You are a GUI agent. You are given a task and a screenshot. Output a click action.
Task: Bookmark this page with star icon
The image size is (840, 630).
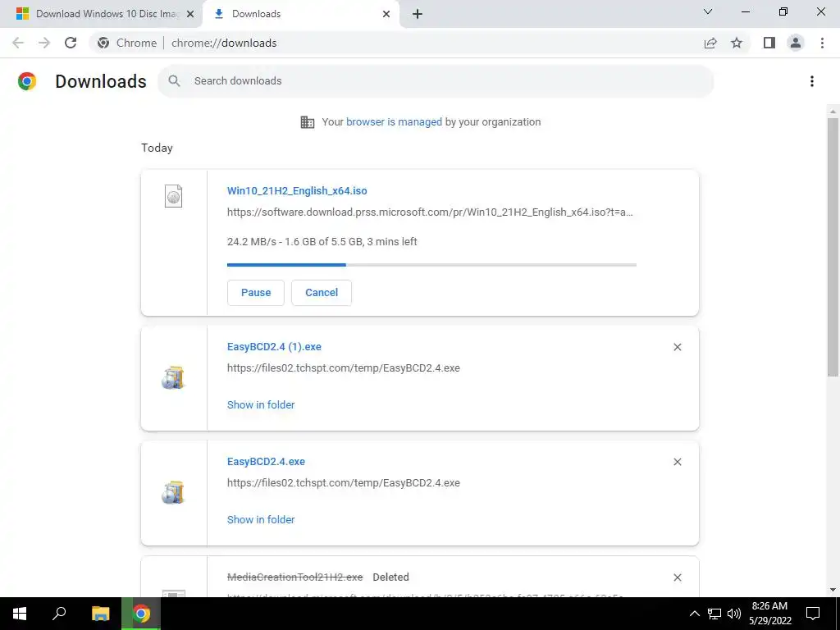(737, 43)
